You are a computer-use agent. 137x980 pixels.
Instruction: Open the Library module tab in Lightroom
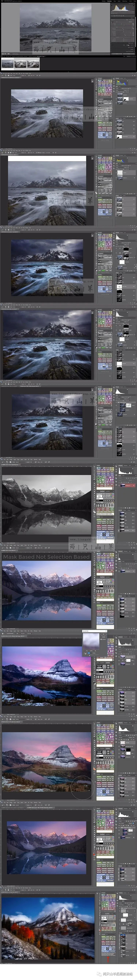pyautogui.click(x=104, y=1)
